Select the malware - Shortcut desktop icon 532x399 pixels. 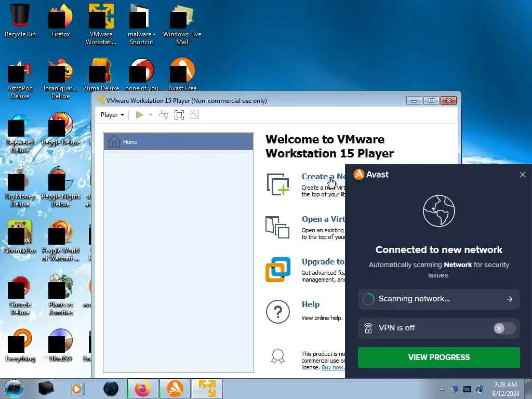point(141,24)
